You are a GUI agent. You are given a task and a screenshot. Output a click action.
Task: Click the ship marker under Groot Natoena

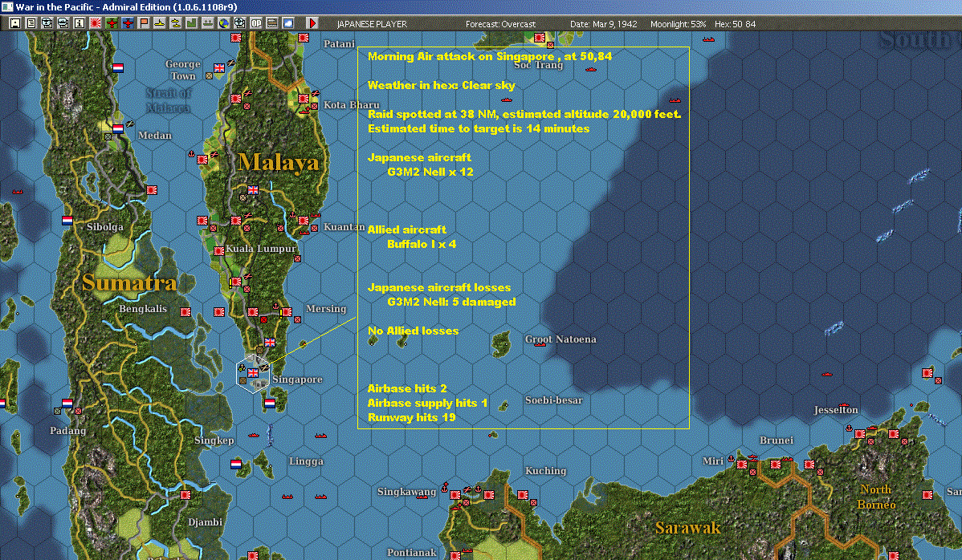(540, 345)
